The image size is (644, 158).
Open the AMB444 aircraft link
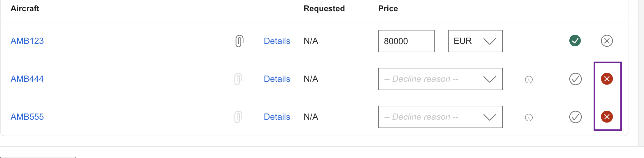(27, 79)
